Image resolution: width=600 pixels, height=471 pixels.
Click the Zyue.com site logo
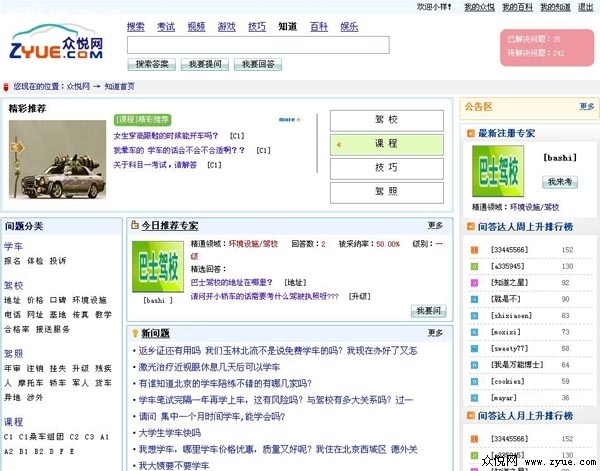[56, 44]
